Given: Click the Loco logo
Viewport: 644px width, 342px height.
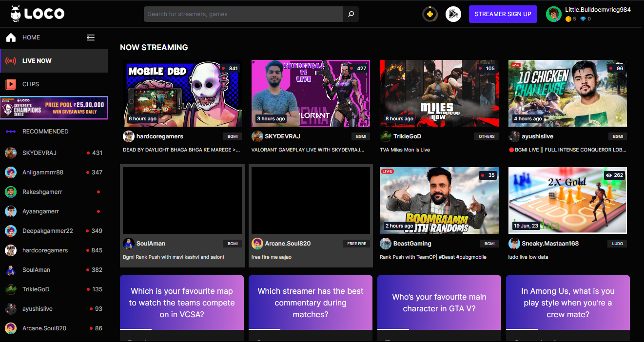Looking at the screenshot, I should pyautogui.click(x=38, y=14).
